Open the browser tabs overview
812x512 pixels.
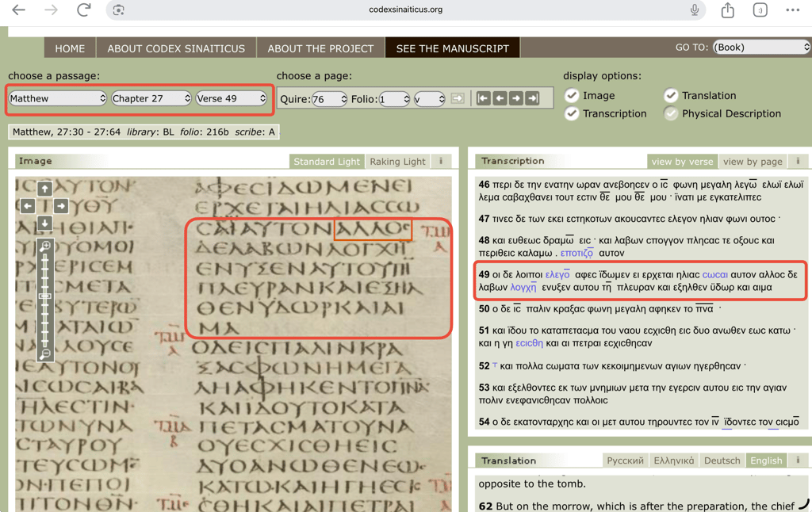(x=760, y=10)
